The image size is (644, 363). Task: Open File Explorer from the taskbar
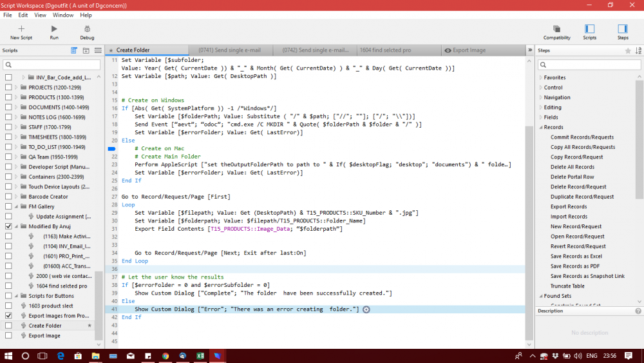(95, 356)
